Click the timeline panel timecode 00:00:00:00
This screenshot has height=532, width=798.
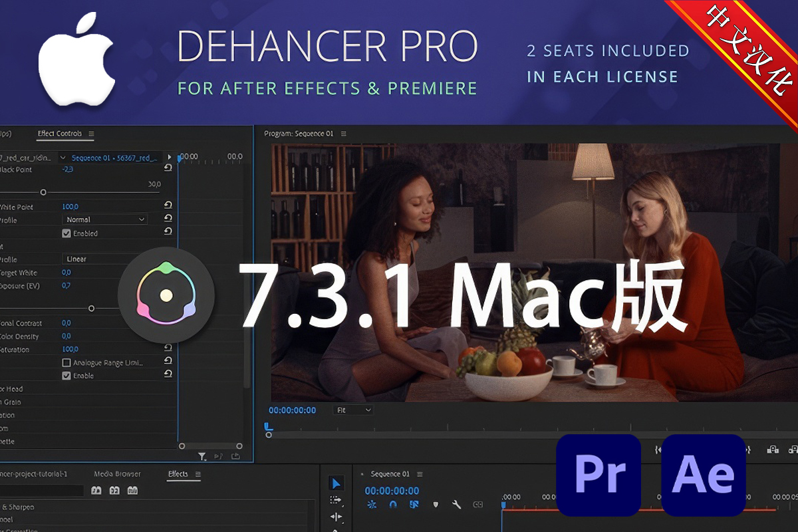[x=392, y=491]
